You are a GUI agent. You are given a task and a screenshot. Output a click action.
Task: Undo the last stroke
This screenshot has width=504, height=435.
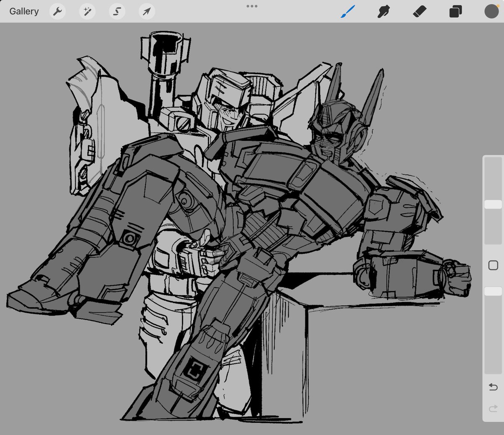pos(493,387)
